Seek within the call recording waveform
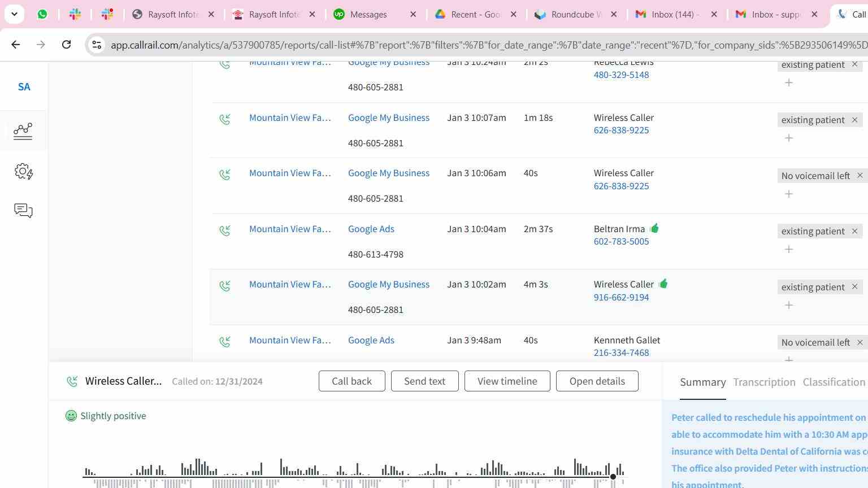The image size is (868, 488). (355, 473)
